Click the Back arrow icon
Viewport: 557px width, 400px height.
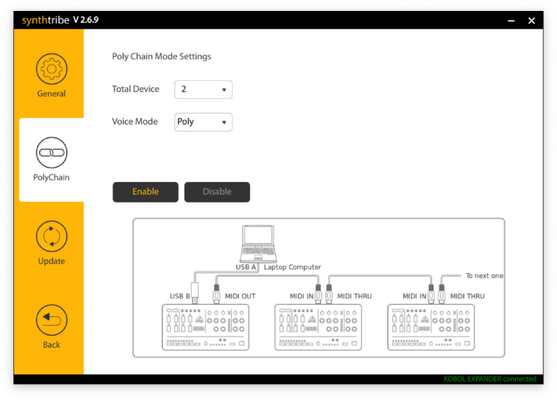point(52,320)
